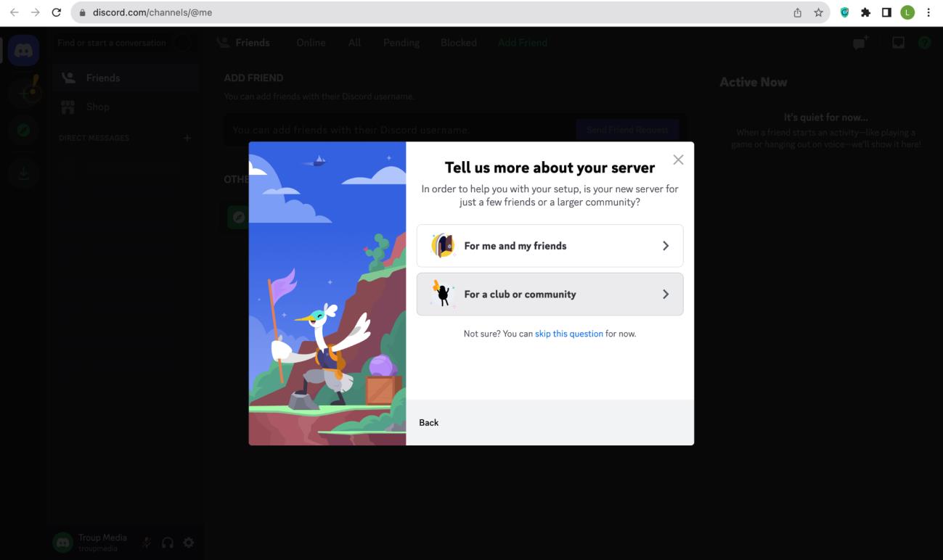
Task: Open the Inbox icon at top right
Action: (899, 44)
